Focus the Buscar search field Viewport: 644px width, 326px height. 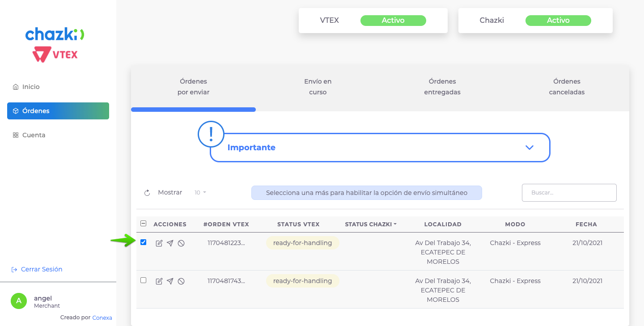click(569, 193)
